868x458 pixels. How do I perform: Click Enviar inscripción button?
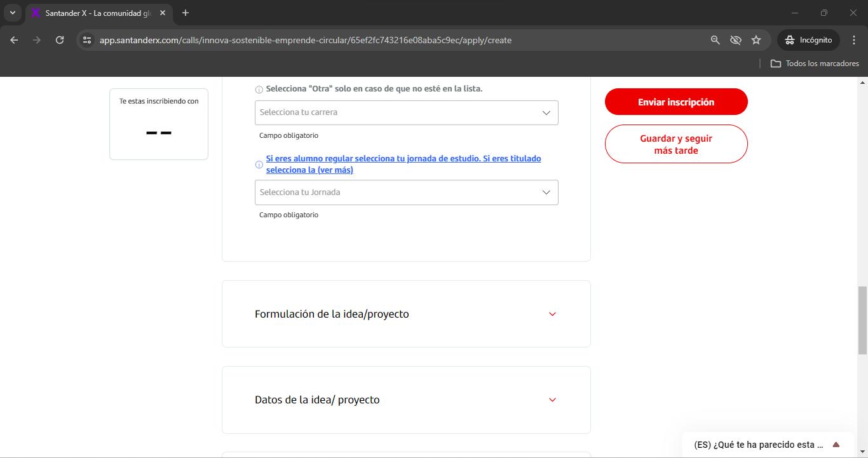676,102
